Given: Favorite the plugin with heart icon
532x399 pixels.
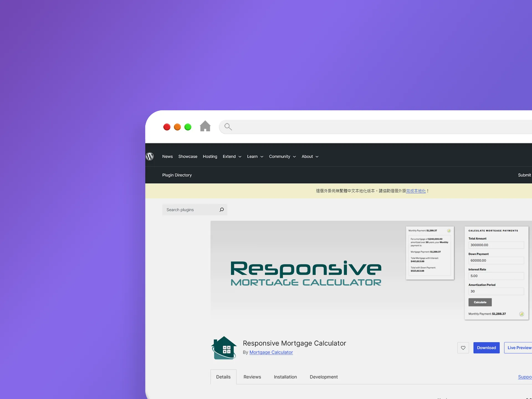Looking at the screenshot, I should pyautogui.click(x=463, y=348).
